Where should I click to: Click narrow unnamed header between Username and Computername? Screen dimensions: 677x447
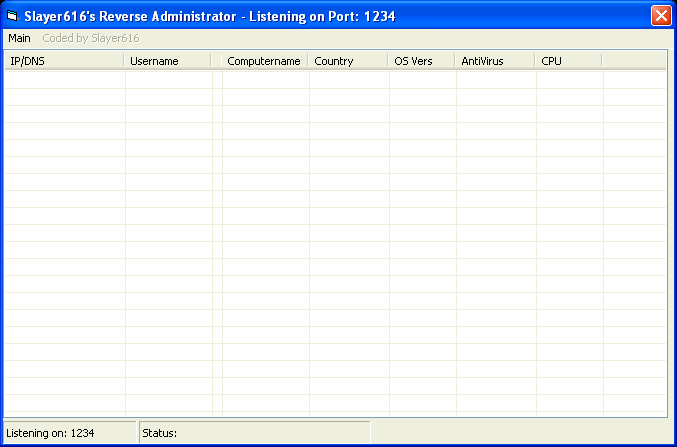coord(216,61)
